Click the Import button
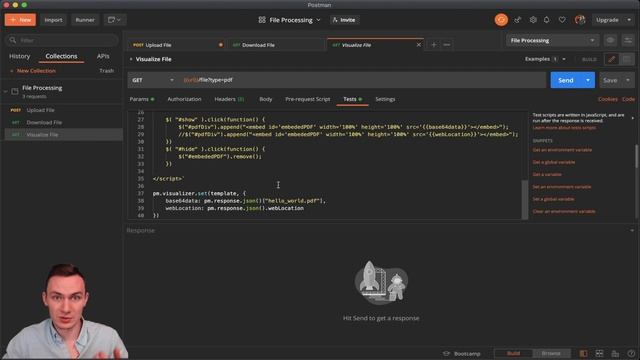 (53, 20)
